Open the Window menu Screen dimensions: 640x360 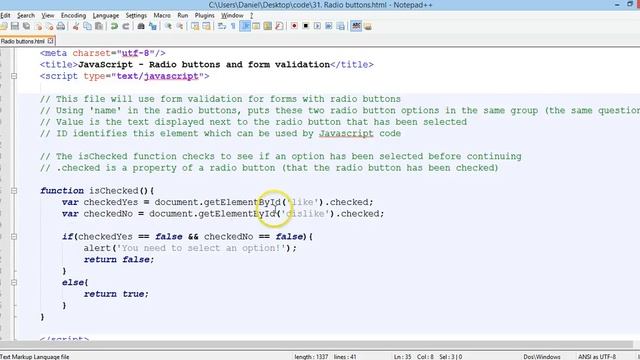click(x=232, y=16)
